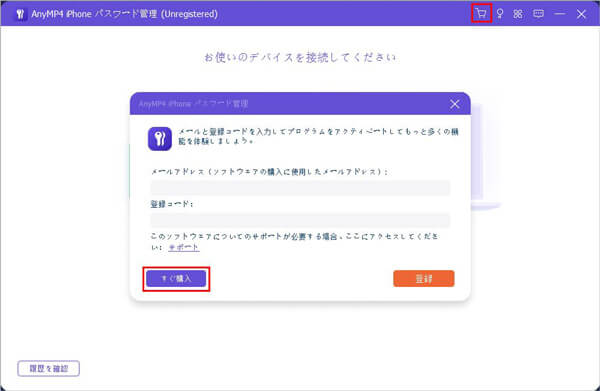This screenshot has width=600, height=391.
Task: Close the AnyMP4 main window
Action: pos(581,14)
